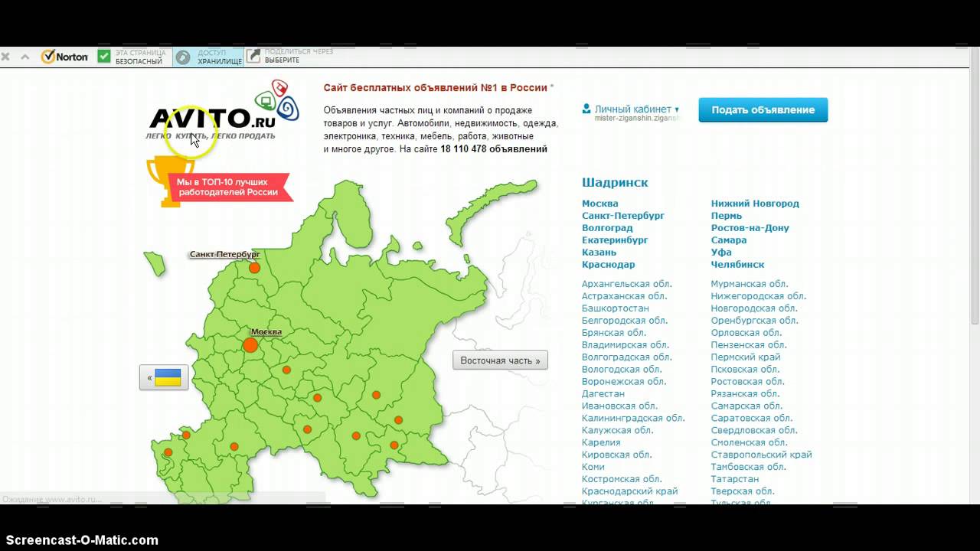Click the Восточная часть map button
The image size is (980, 551).
coord(500,360)
